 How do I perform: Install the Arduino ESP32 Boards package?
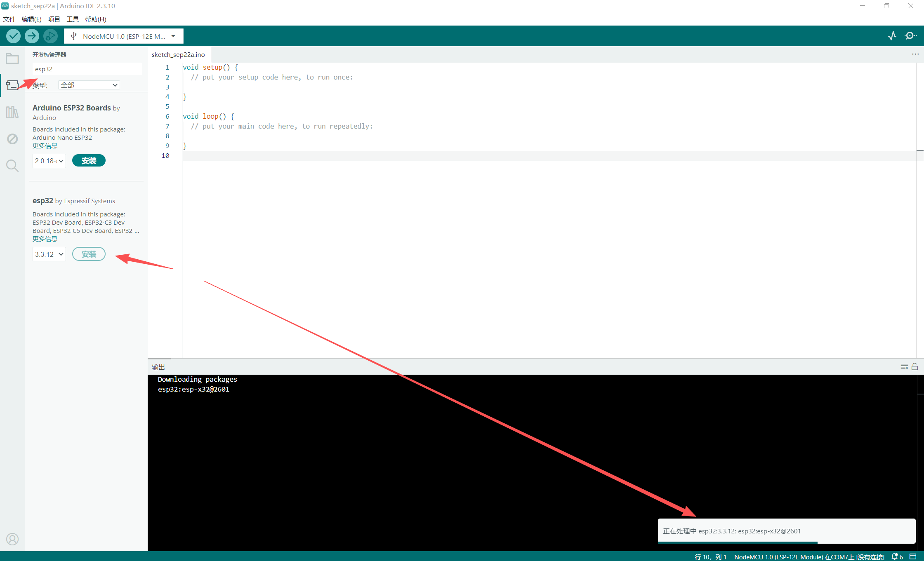click(89, 161)
